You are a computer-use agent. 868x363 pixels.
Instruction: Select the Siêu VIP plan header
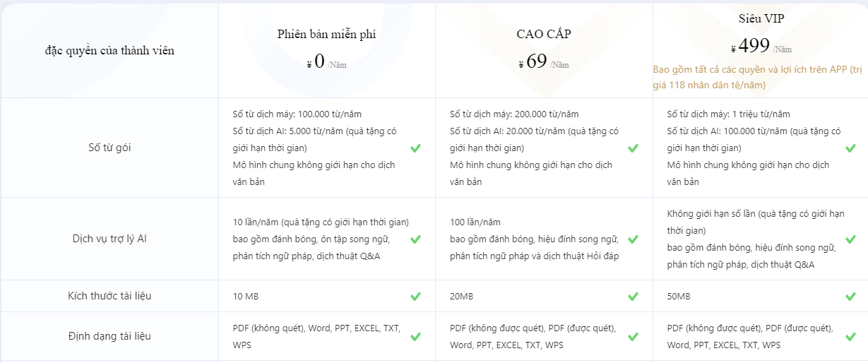click(761, 20)
